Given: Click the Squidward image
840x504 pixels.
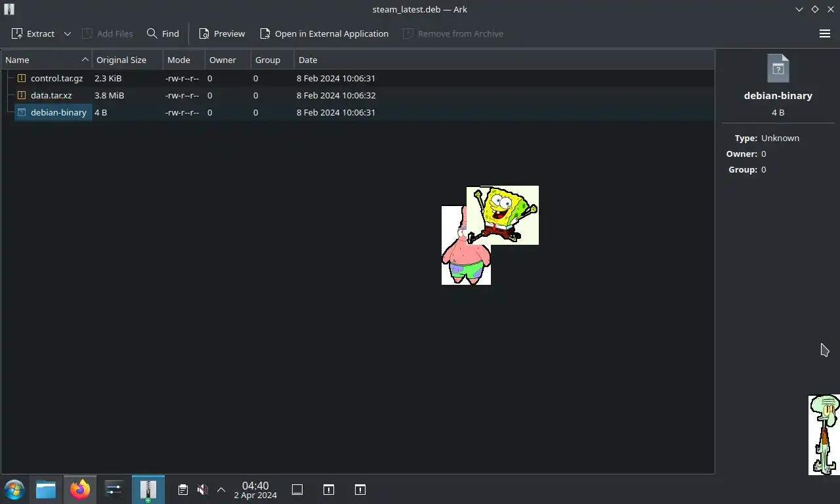Looking at the screenshot, I should pyautogui.click(x=824, y=434).
